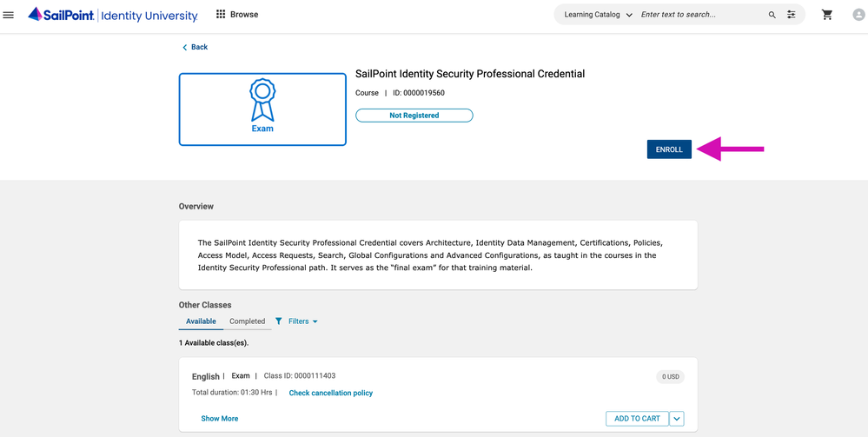Screen dimensions: 868x437
Task: Expand class details with Show More
Action: point(219,419)
